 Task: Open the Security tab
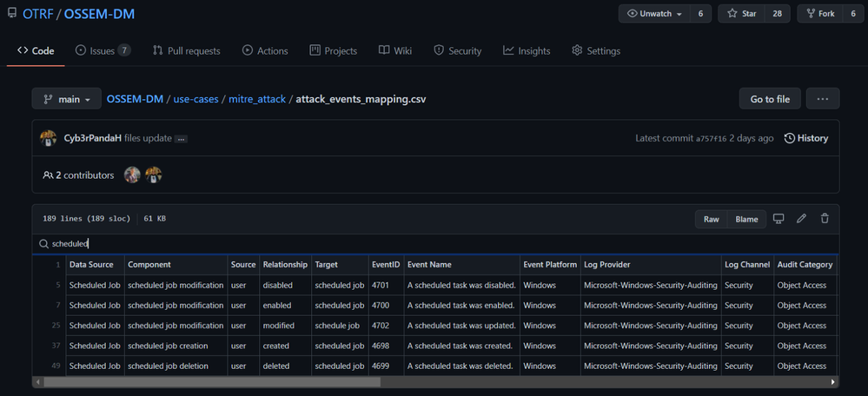coord(458,51)
